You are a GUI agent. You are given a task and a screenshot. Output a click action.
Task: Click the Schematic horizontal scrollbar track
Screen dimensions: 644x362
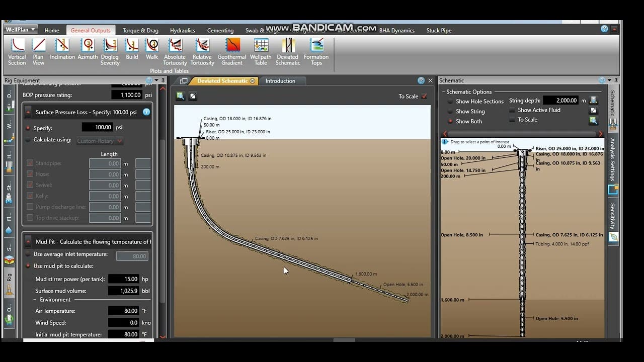click(x=522, y=134)
